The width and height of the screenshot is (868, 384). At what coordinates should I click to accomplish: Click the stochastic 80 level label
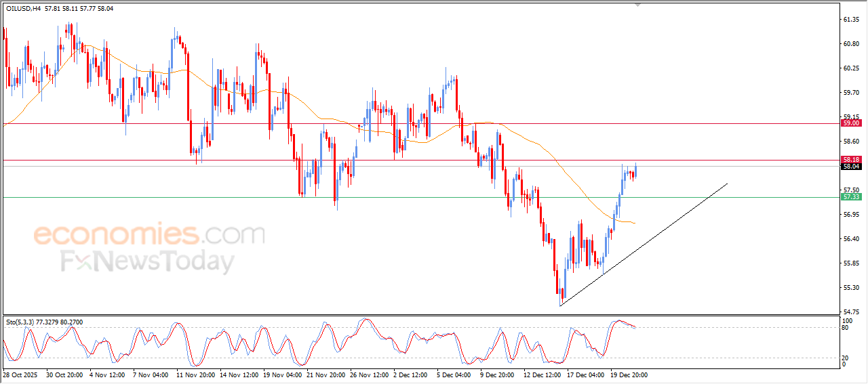coord(845,328)
